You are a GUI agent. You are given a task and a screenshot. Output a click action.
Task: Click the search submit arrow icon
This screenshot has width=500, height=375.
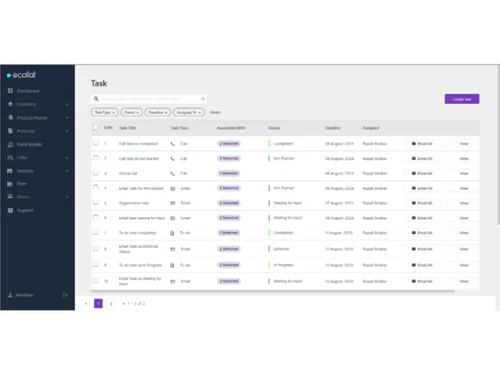pyautogui.click(x=202, y=99)
